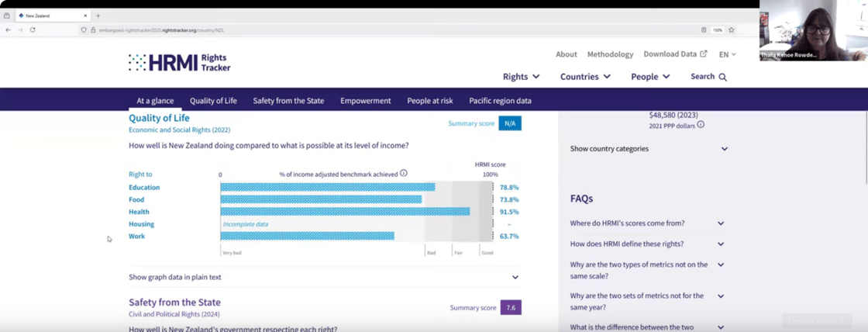Open the Rights dropdown menu
Screen dimensions: 868x332
pyautogui.click(x=521, y=77)
